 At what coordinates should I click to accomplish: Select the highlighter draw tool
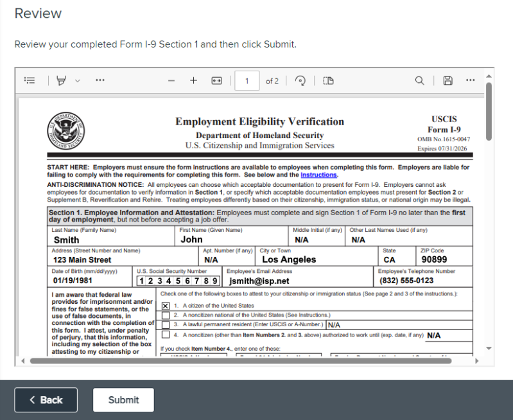(61, 80)
